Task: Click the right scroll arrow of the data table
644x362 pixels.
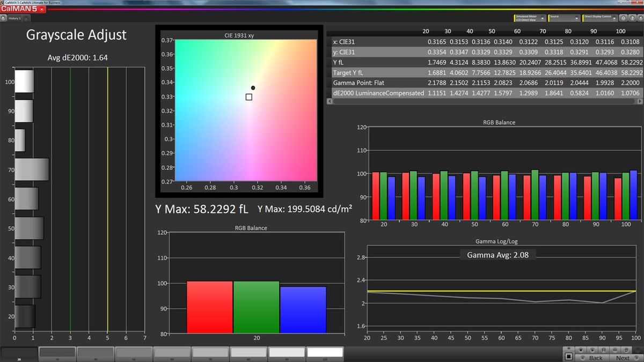Action: [x=640, y=100]
